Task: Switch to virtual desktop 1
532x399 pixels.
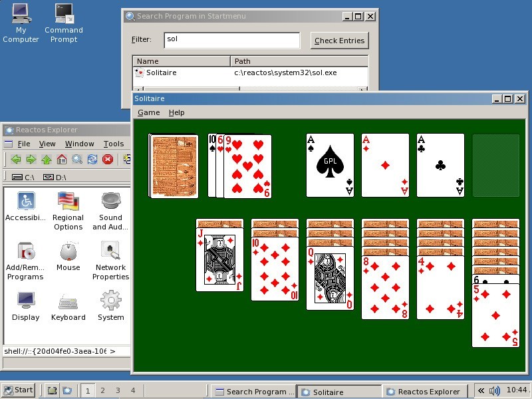Action: [x=88, y=390]
